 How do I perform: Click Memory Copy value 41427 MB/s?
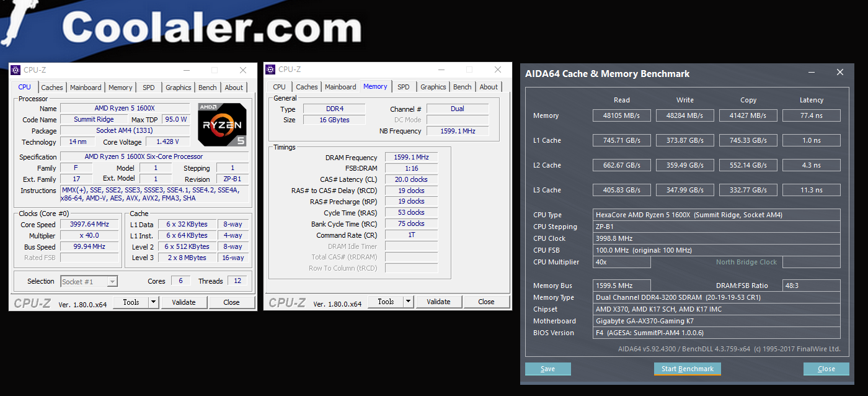coord(748,115)
